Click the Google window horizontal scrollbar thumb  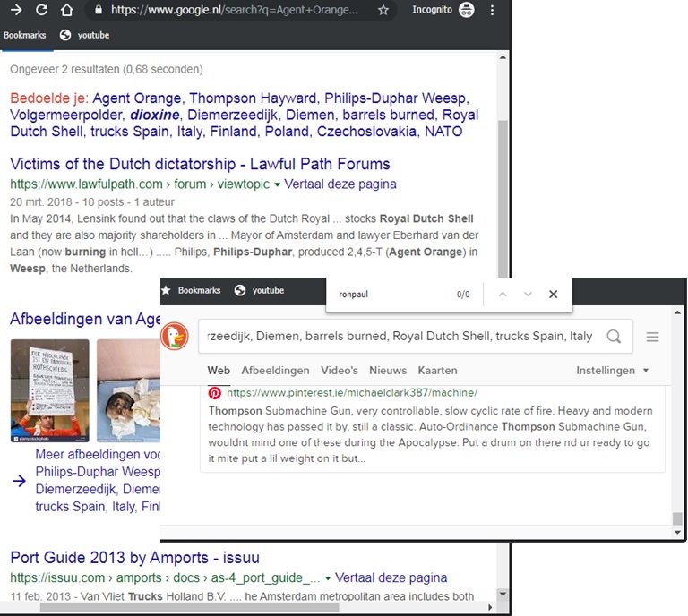[189, 607]
